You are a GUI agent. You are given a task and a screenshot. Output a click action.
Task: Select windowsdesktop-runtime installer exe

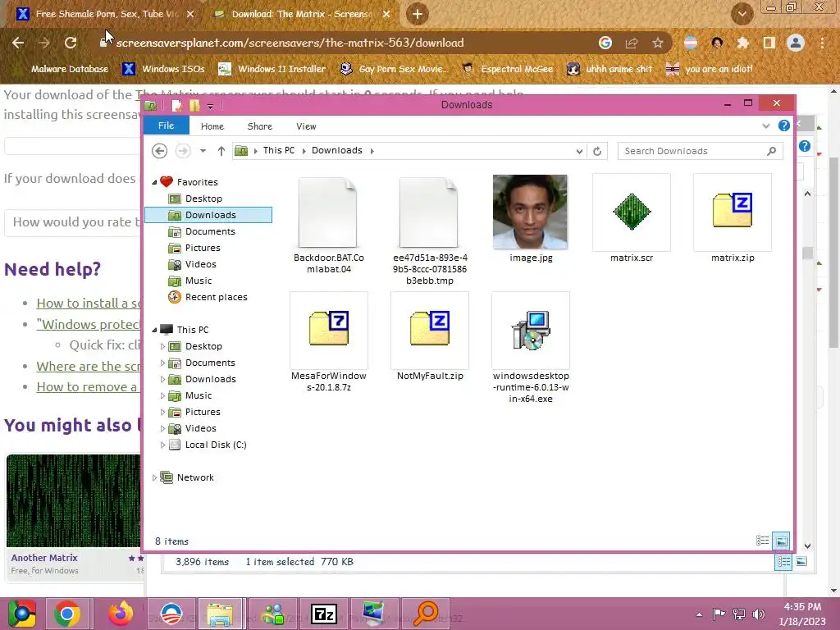[531, 348]
